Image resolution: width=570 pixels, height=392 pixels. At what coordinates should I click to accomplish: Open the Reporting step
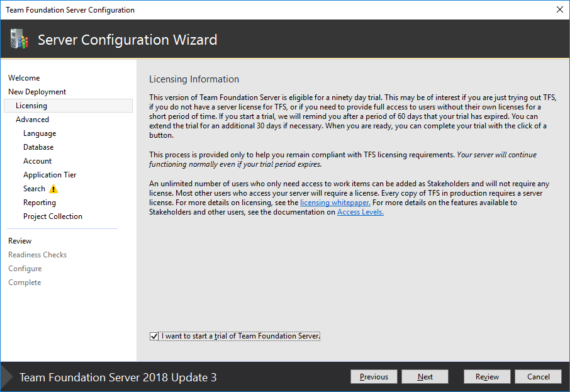40,203
